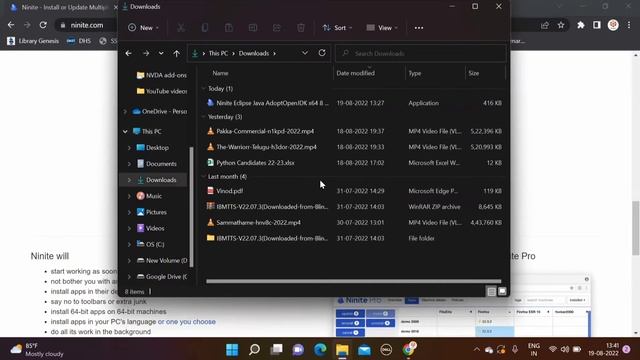Sort files by the Size column header
Viewport: 640px width, 360px height.
click(x=473, y=73)
